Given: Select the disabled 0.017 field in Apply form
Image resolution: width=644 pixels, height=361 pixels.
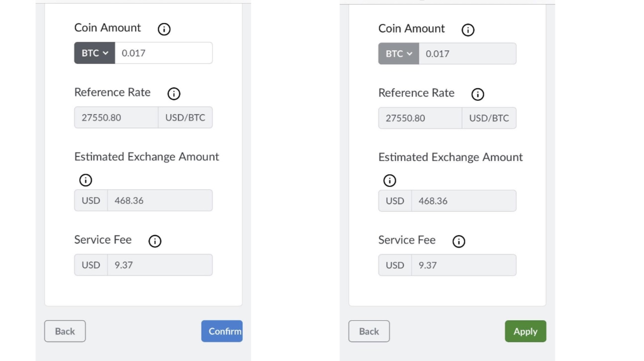Looking at the screenshot, I should click(x=467, y=54).
